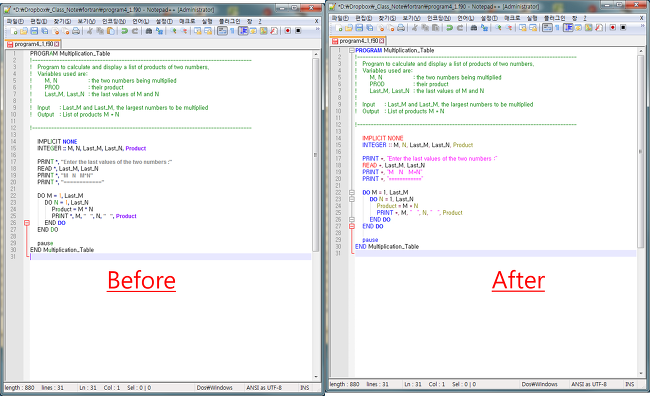Open 파일(F) menu in Before window
Viewport: 650px width, 396px height.
click(15, 21)
